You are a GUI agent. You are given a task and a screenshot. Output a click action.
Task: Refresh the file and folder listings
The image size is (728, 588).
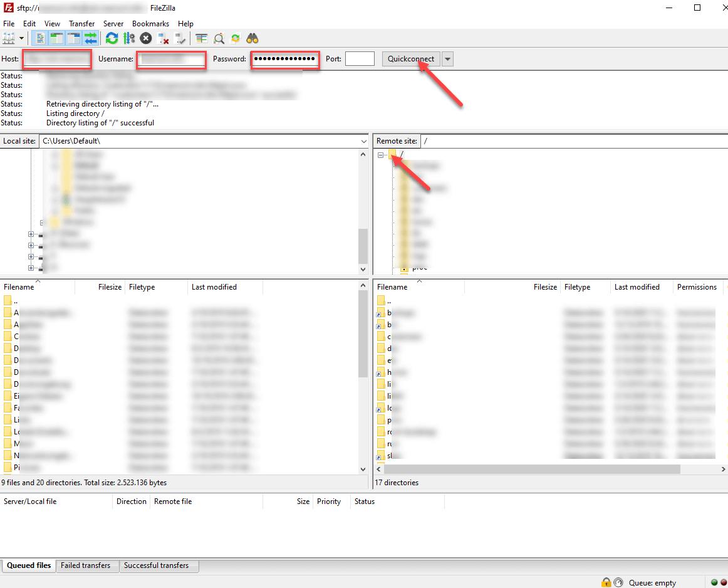[x=112, y=38]
